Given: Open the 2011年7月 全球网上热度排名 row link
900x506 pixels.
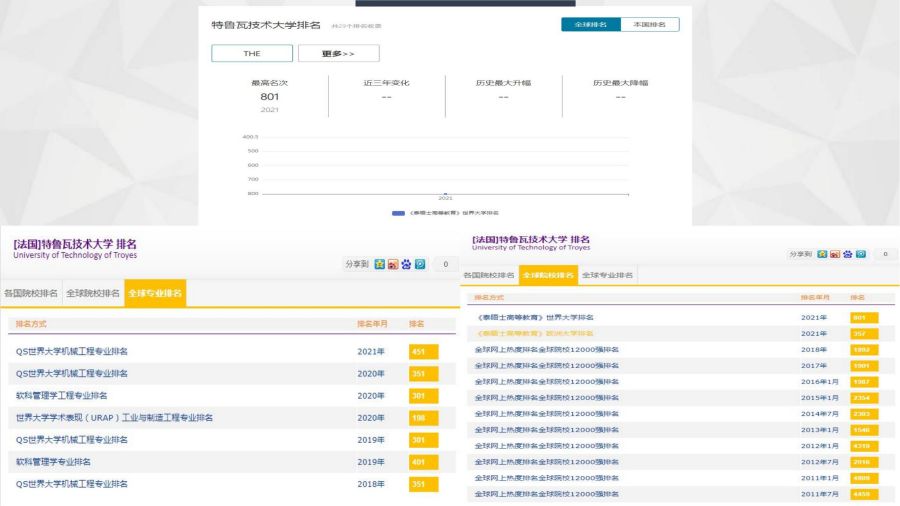Looking at the screenshot, I should [x=546, y=494].
